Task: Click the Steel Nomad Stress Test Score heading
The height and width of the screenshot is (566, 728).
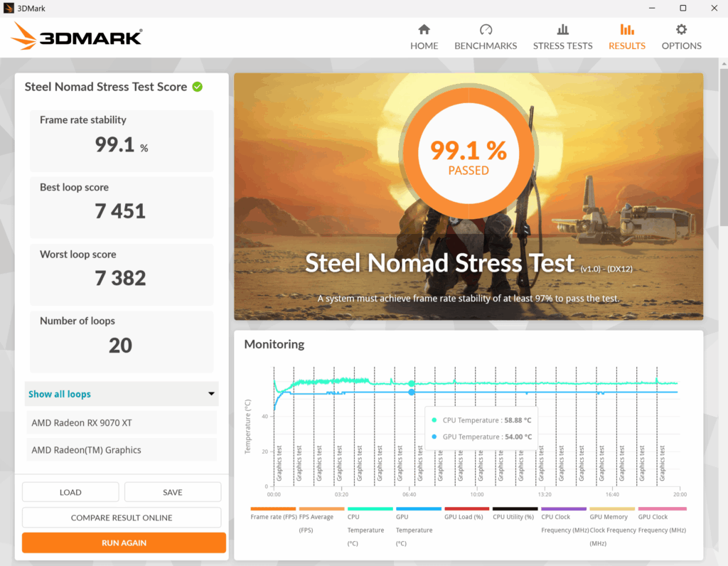Action: click(106, 87)
